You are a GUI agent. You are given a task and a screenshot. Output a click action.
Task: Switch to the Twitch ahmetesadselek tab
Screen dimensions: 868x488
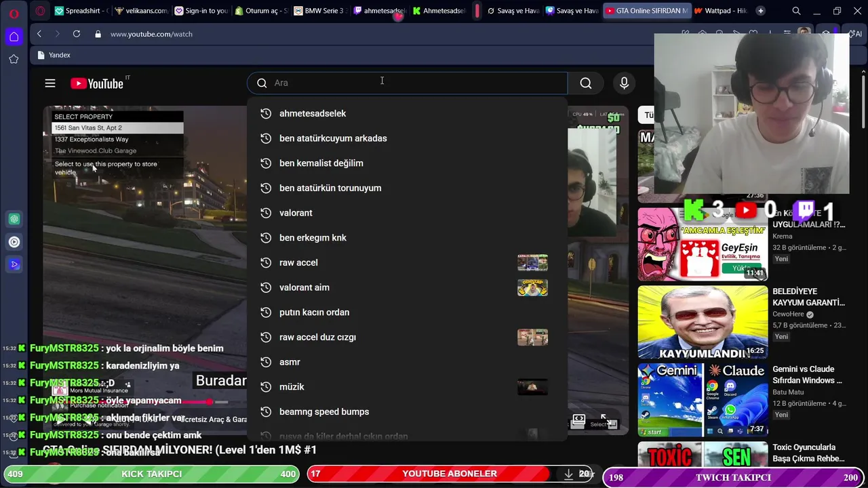[x=379, y=11]
